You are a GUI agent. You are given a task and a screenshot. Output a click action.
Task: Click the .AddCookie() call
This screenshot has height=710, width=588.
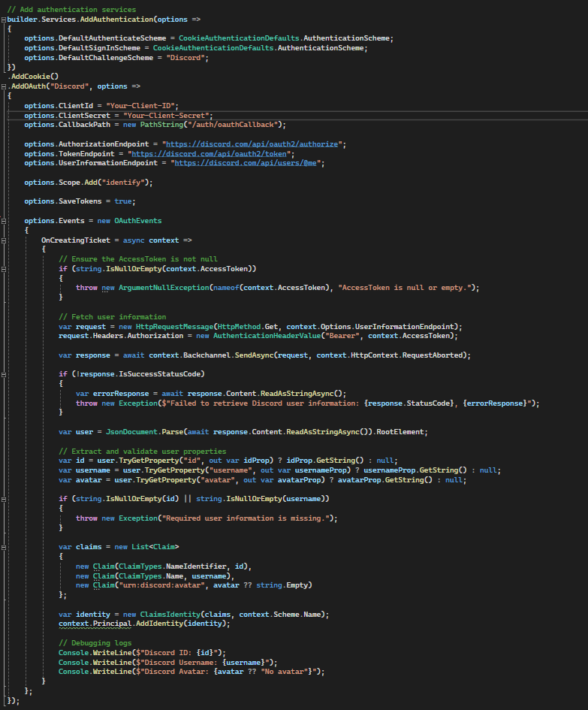[x=33, y=77]
